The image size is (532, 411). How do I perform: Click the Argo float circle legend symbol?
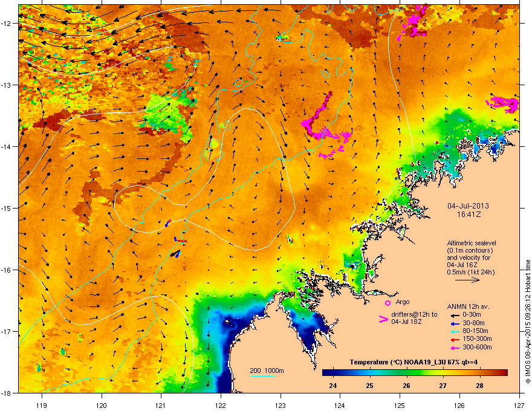point(388,303)
